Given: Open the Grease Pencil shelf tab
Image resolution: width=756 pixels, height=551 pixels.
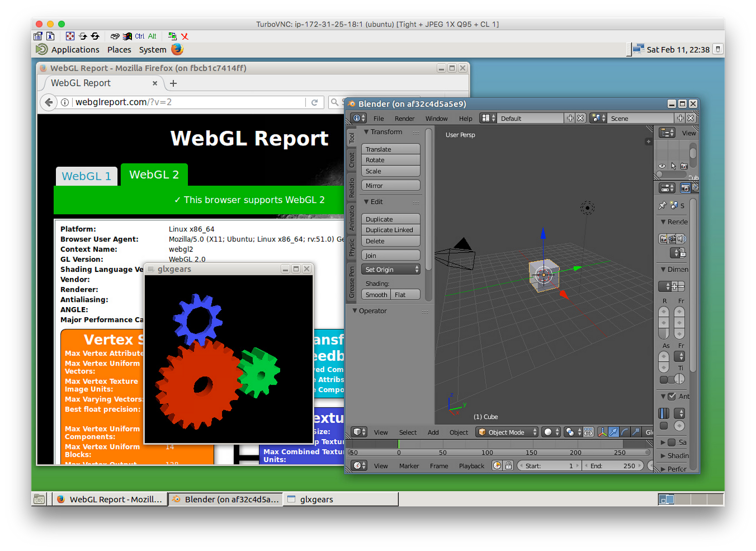Looking at the screenshot, I should pos(352,282).
